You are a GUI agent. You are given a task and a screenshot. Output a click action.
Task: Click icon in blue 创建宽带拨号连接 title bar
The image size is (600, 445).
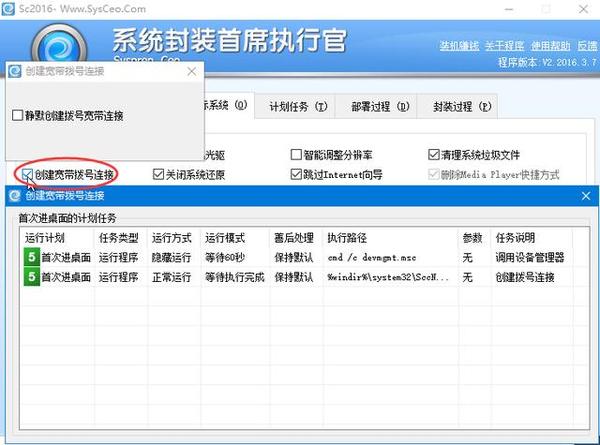15,196
